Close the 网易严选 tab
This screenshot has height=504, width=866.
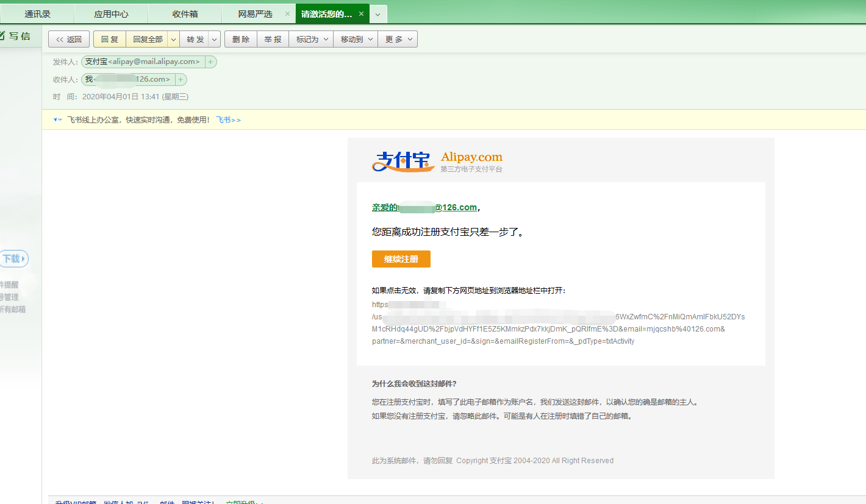(287, 14)
